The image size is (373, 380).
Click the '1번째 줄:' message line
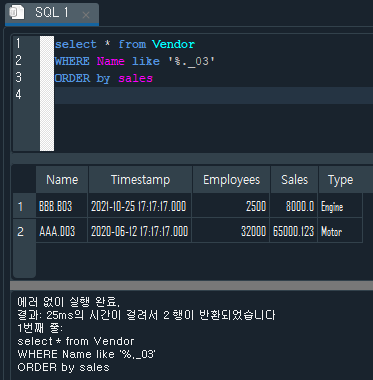(40, 328)
